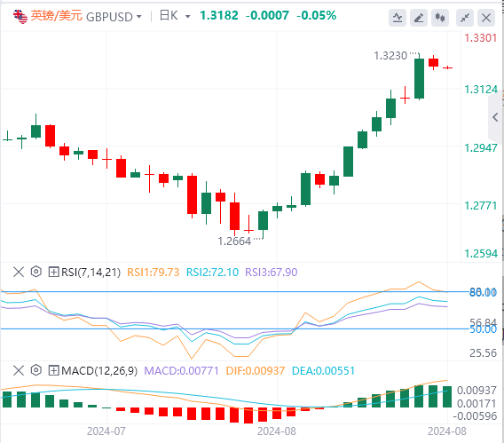
Task: Click the shrink chart arrows icon
Action: coord(465,18)
